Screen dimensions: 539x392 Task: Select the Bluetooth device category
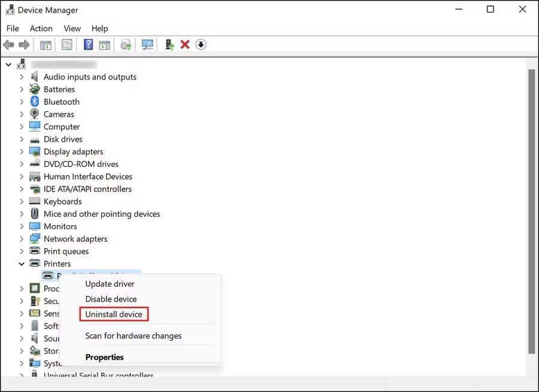click(x=62, y=101)
